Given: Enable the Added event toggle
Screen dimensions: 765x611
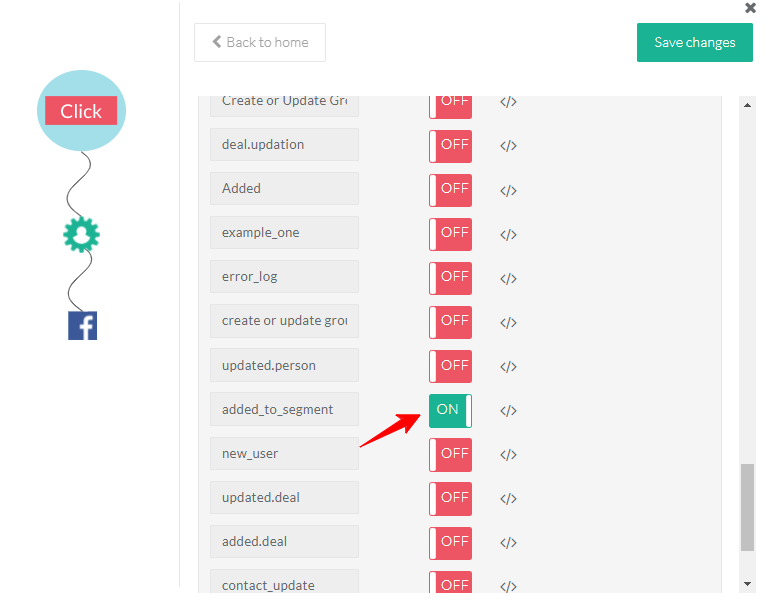Looking at the screenshot, I should coord(450,189).
